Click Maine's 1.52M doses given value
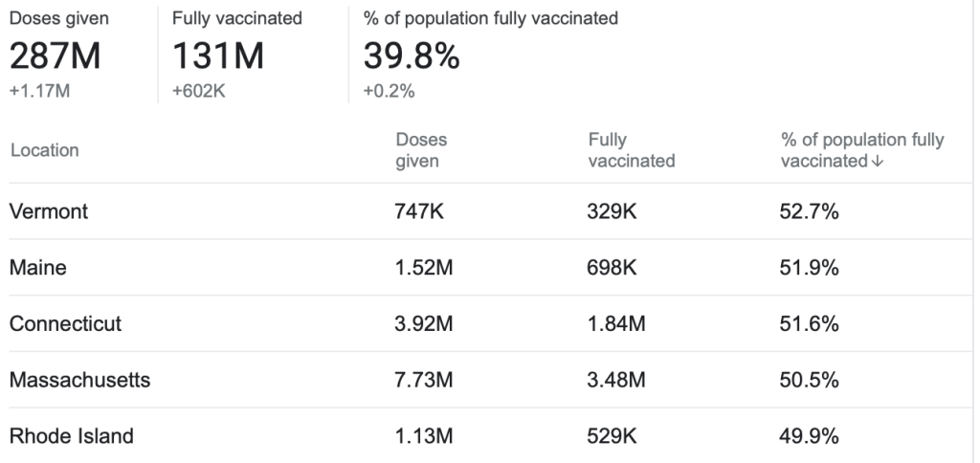The width and height of the screenshot is (980, 463). (x=424, y=269)
